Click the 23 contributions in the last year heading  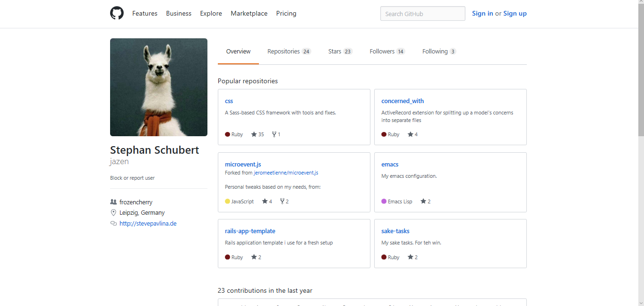pos(265,291)
